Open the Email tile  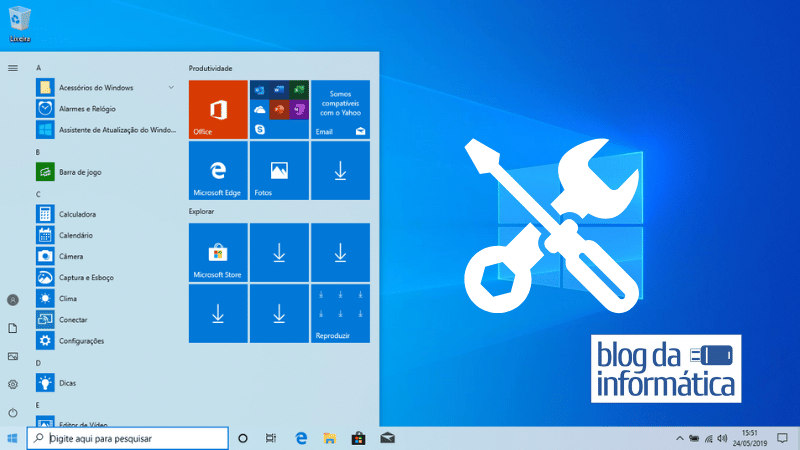[x=340, y=109]
